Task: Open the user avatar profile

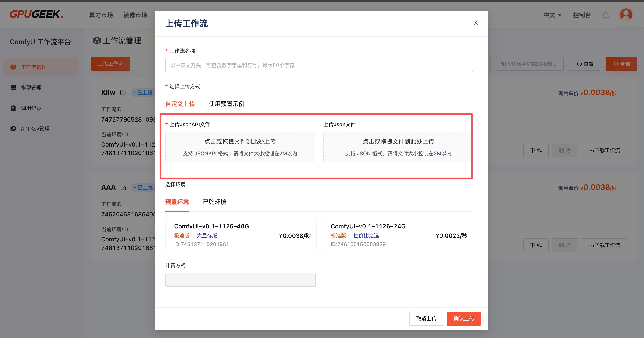Action: 626,15
